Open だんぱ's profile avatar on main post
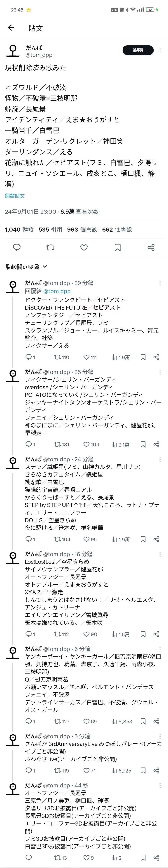Image resolution: width=168 pixels, height=868 pixels. [x=13, y=51]
